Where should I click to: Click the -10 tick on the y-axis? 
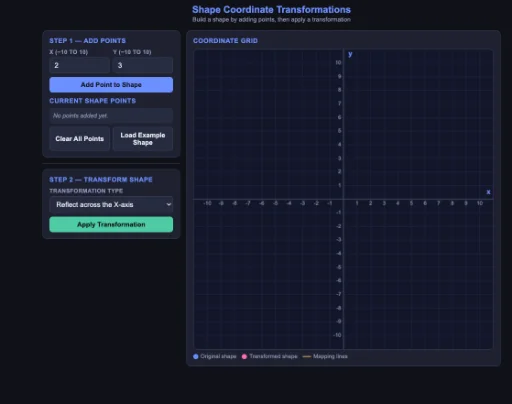(337, 335)
